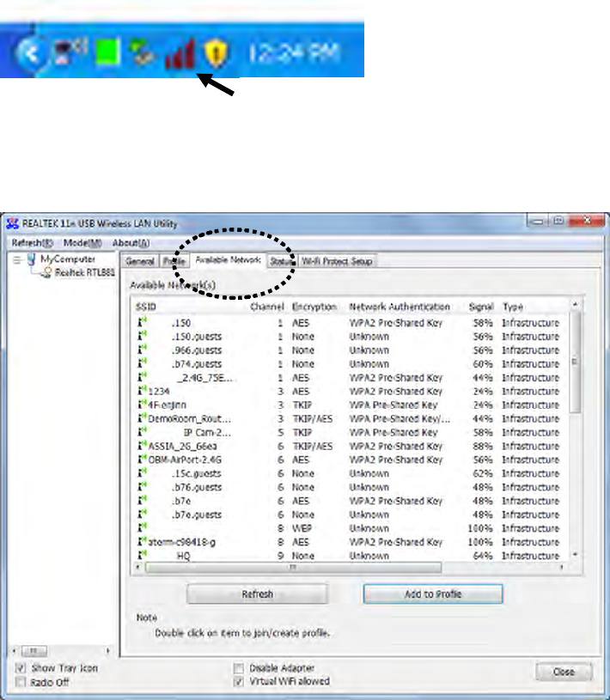Select the ASSIA_2G_66ea network icon
Screen dimensions: 610x700
point(142,446)
